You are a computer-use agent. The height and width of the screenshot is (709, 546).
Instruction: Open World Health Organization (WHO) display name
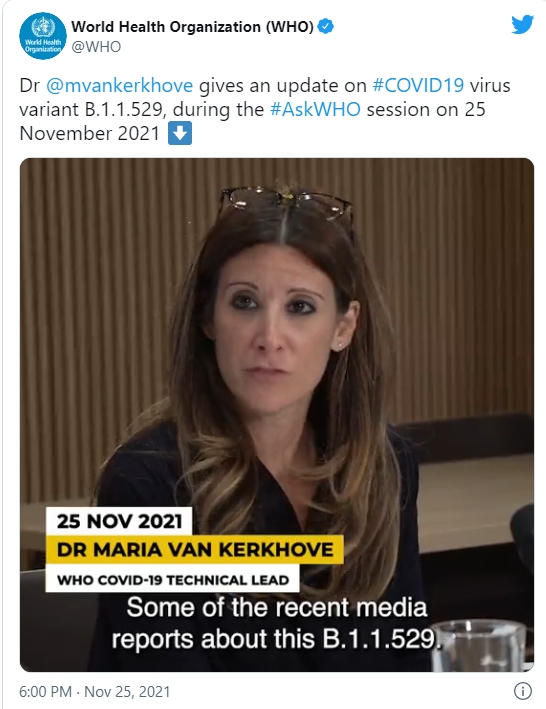(x=193, y=27)
